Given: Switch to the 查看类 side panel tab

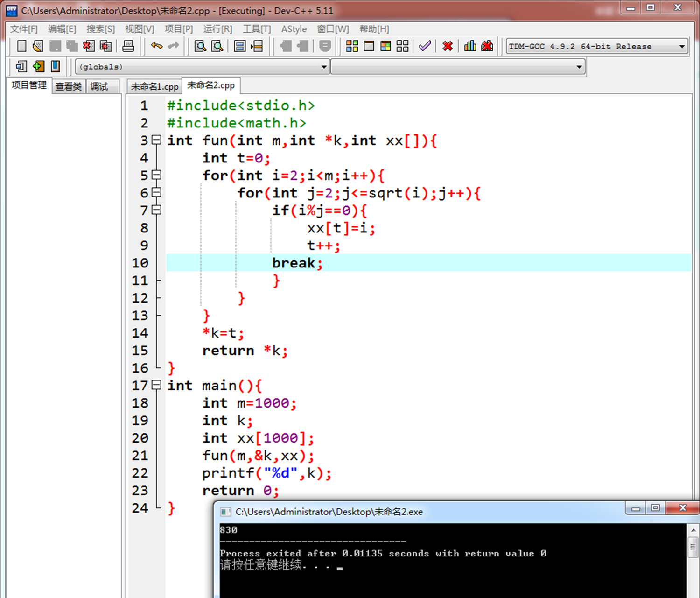Looking at the screenshot, I should coord(68,86).
